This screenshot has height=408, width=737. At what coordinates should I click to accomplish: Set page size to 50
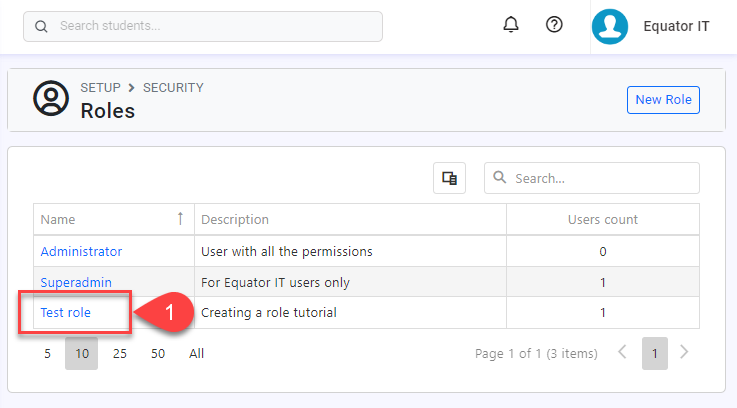(158, 353)
